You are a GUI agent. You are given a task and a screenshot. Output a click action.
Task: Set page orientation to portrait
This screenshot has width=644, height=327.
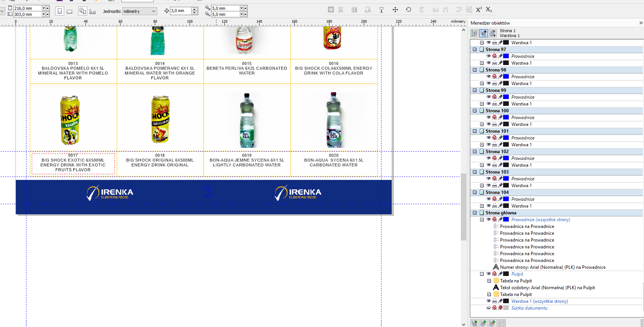coord(59,11)
